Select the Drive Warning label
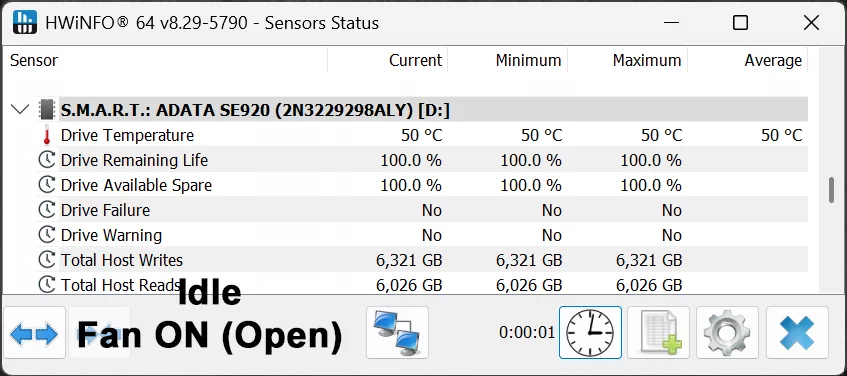Viewport: 847px width, 376px height. coord(111,236)
